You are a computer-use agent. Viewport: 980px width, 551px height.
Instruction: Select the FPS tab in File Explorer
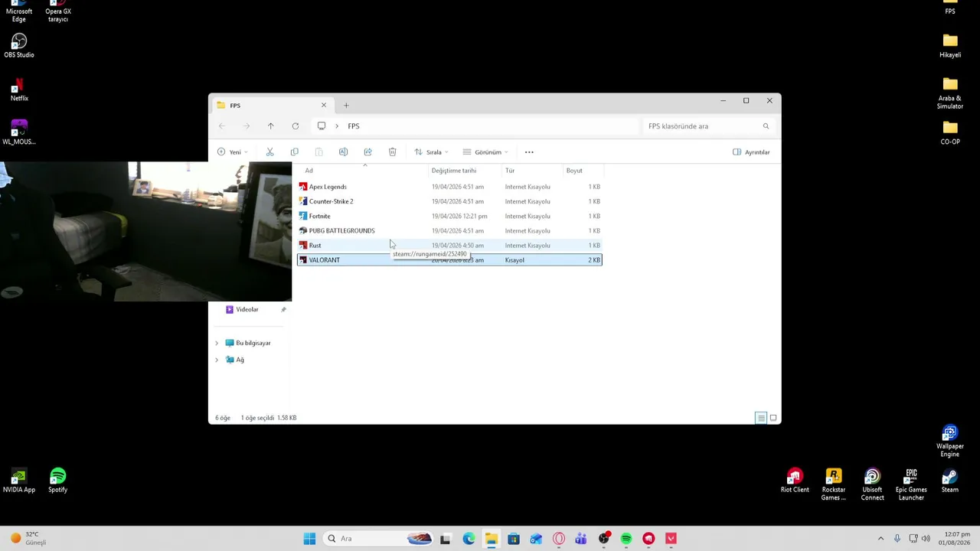point(272,106)
